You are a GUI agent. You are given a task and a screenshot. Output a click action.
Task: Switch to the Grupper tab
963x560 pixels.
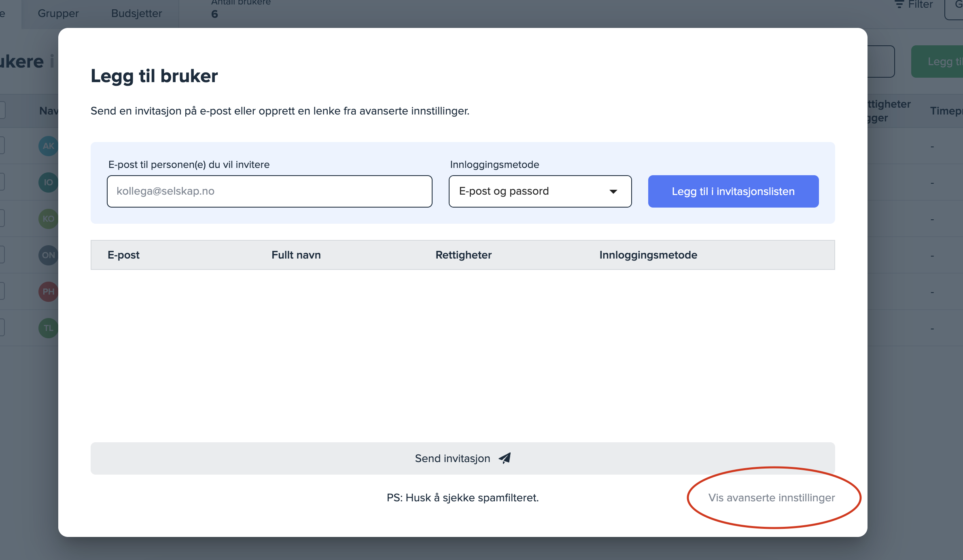point(58,13)
